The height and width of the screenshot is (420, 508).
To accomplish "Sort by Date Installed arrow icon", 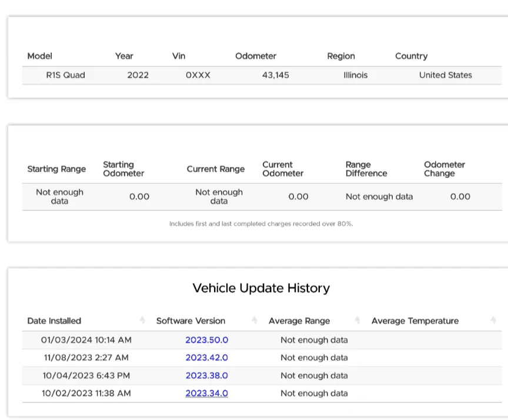I will [x=142, y=320].
